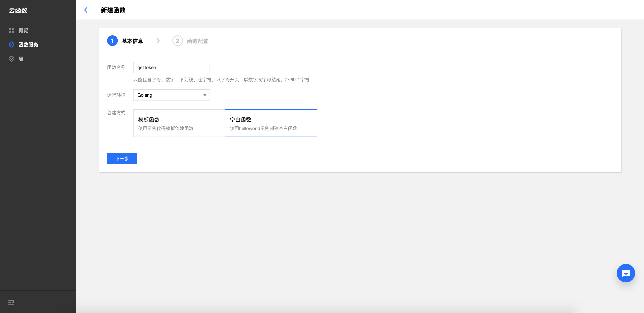
Task: Click the 函数服务 hexagon icon
Action: 12,44
